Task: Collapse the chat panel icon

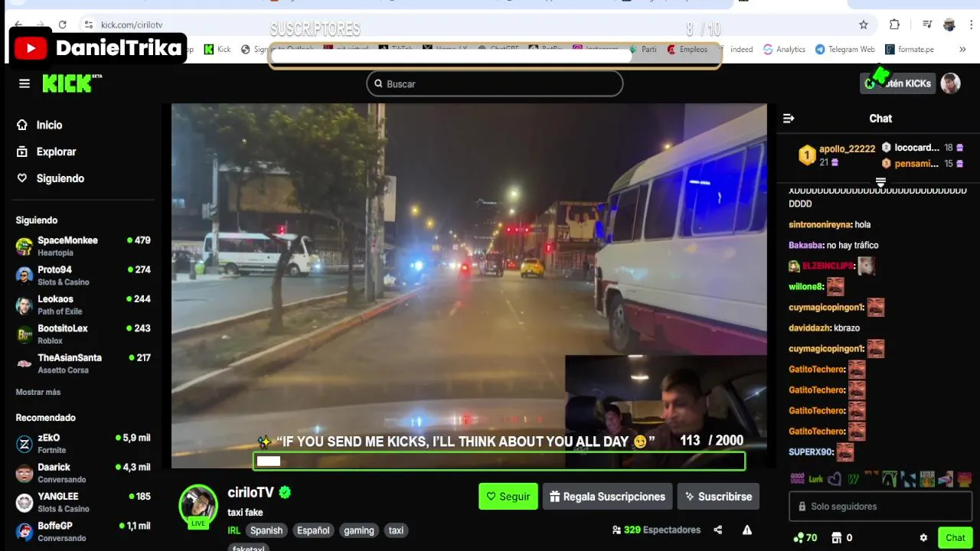Action: (x=789, y=118)
